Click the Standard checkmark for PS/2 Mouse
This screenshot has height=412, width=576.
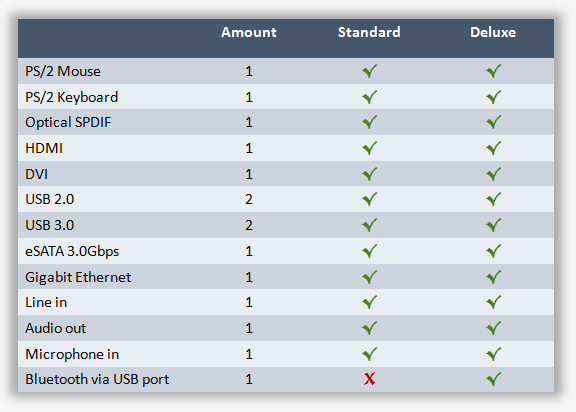point(370,71)
